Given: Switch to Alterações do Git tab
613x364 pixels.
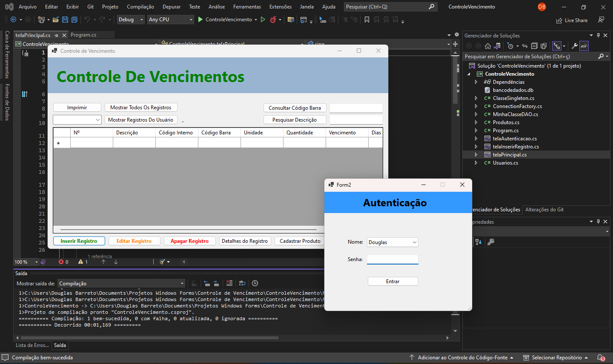Looking at the screenshot, I should tap(544, 210).
